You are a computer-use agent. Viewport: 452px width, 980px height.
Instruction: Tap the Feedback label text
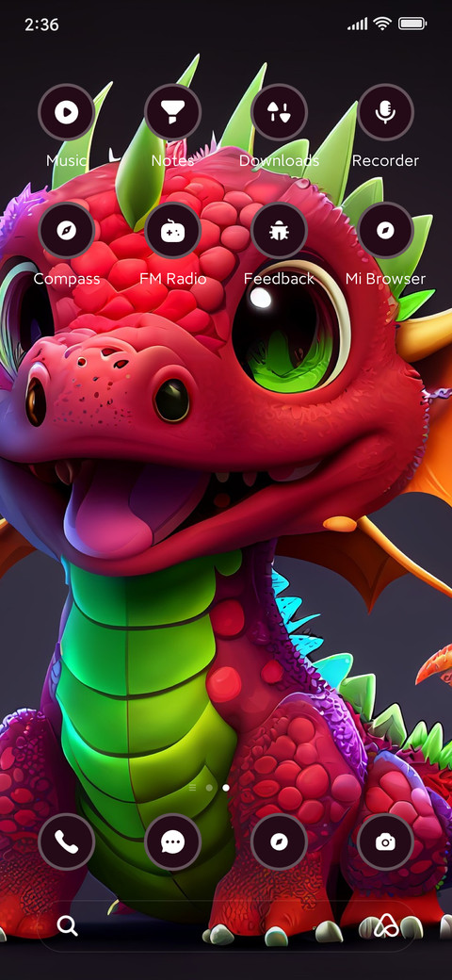279,279
